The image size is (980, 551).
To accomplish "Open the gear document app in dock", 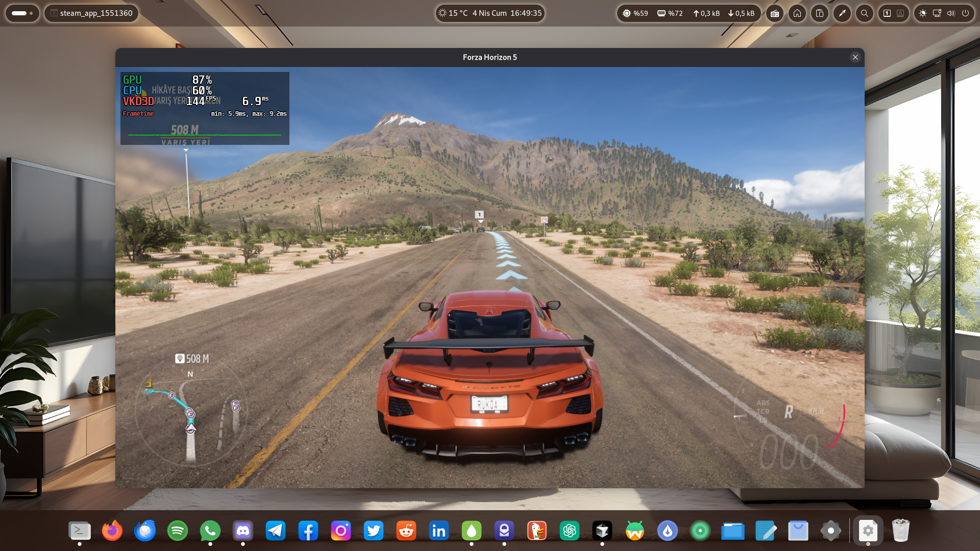I will pyautogui.click(x=868, y=531).
